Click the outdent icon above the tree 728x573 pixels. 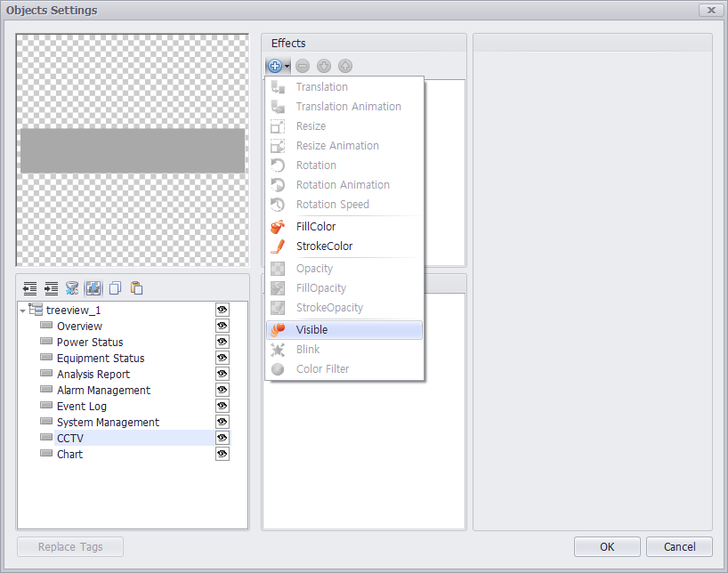click(29, 288)
